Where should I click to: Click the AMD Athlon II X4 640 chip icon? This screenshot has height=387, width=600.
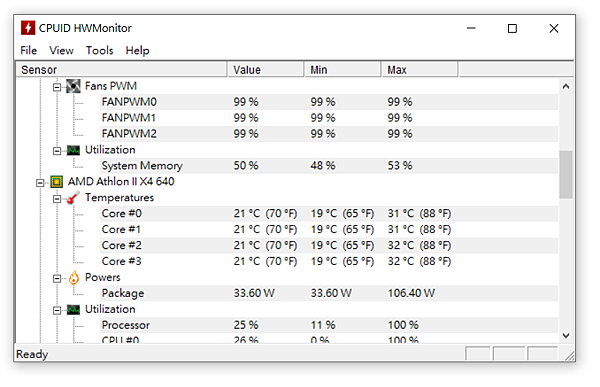[x=56, y=182]
